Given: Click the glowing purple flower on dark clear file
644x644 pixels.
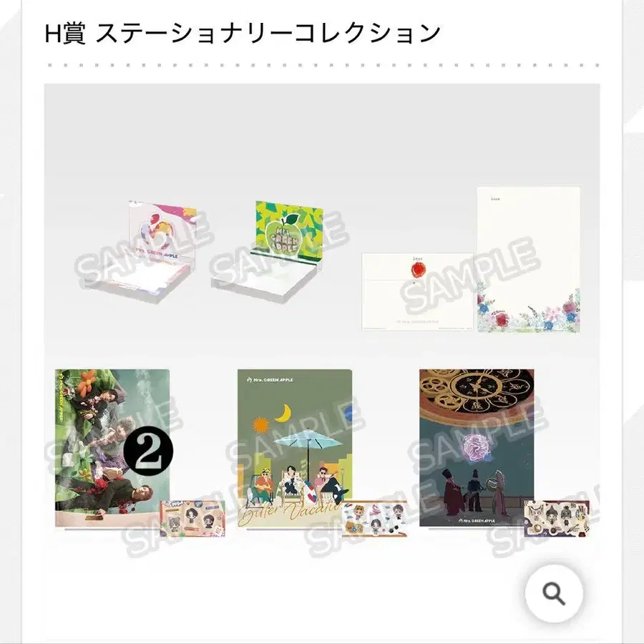Looking at the screenshot, I should [x=476, y=448].
